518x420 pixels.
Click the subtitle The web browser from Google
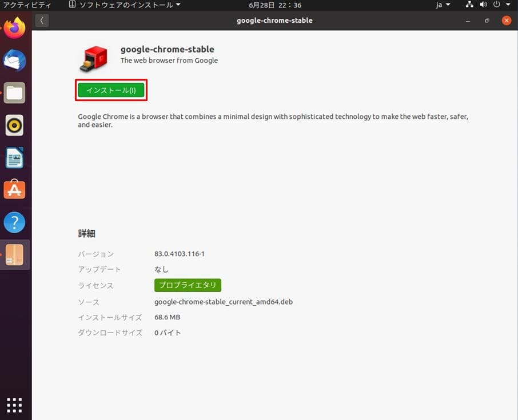point(169,61)
